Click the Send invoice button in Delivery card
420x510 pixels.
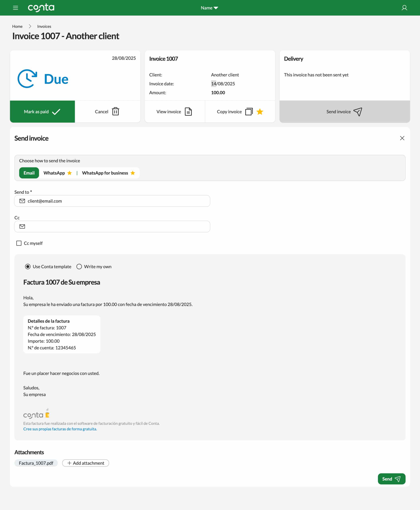[345, 112]
